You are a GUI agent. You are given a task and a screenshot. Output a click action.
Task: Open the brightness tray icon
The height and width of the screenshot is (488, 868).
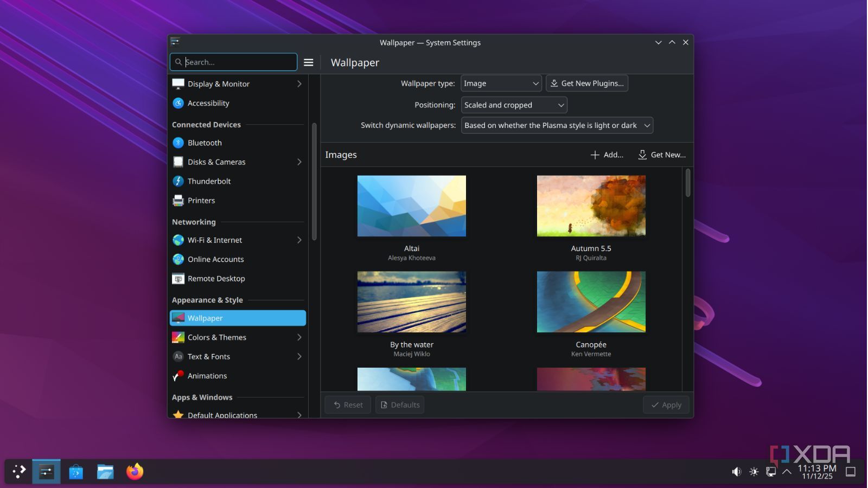754,472
